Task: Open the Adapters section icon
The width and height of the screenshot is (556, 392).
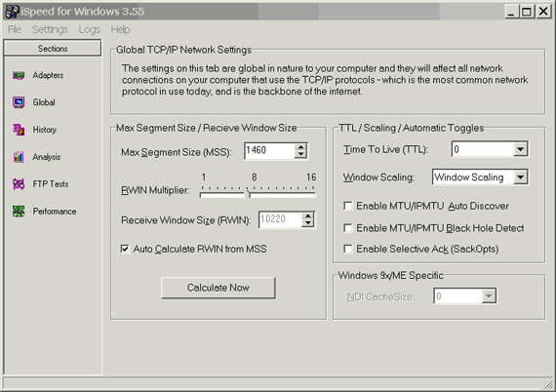Action: coord(19,75)
